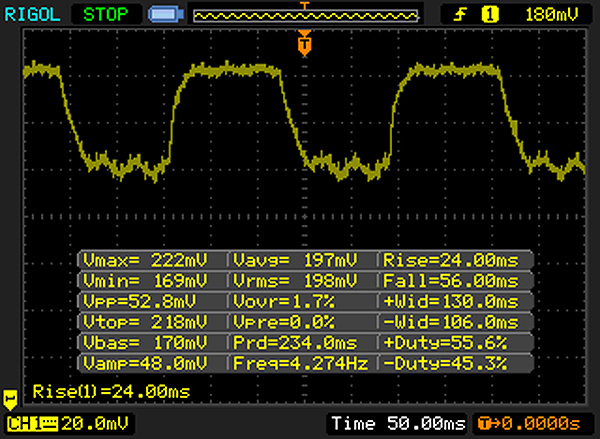Viewport: 600px width, 439px height.
Task: Select the Vbas= 170mV measurement
Action: (x=145, y=343)
